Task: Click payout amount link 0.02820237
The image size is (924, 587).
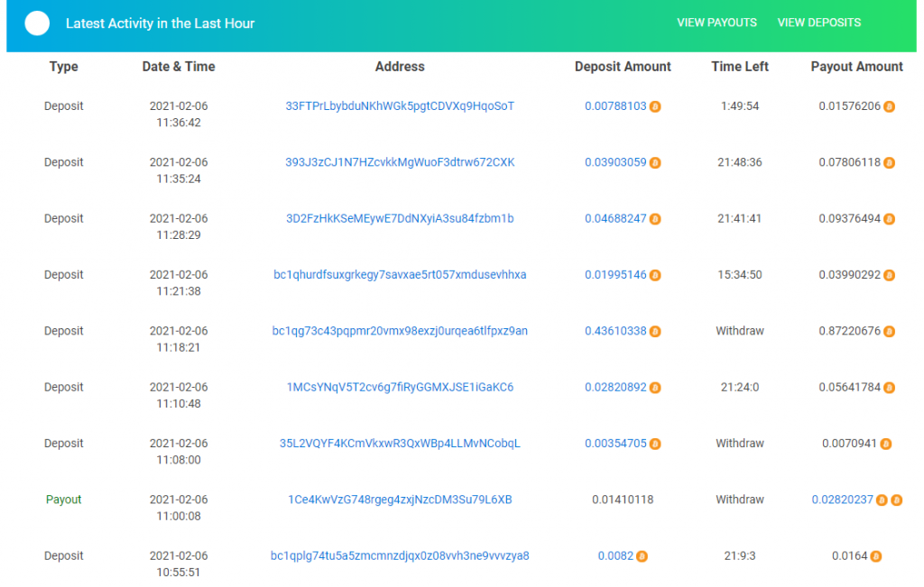Action: coord(842,500)
